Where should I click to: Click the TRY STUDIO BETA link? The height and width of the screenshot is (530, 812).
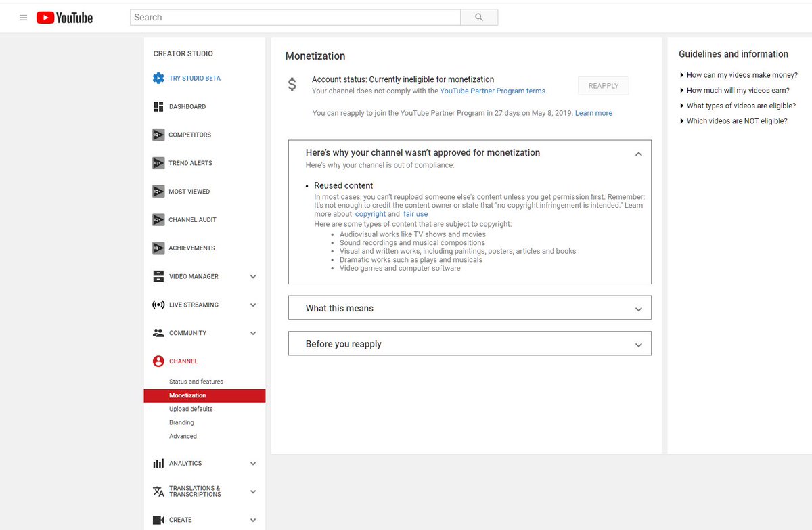click(x=195, y=79)
